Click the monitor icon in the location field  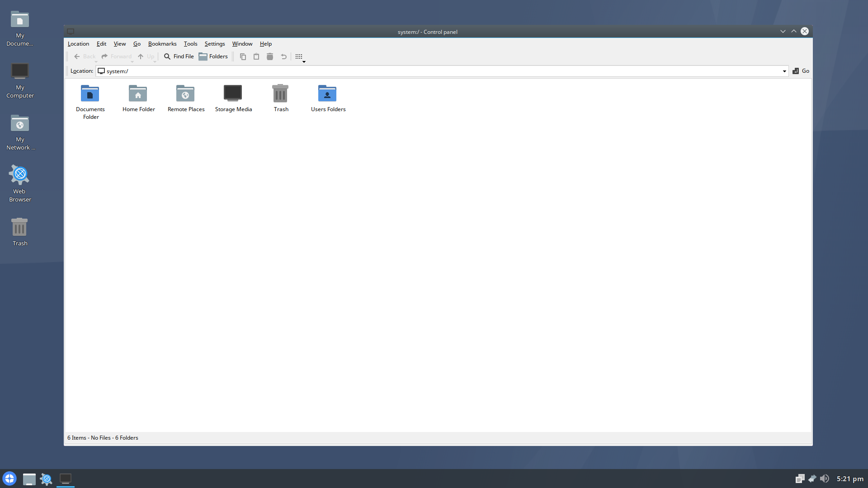[x=101, y=71]
